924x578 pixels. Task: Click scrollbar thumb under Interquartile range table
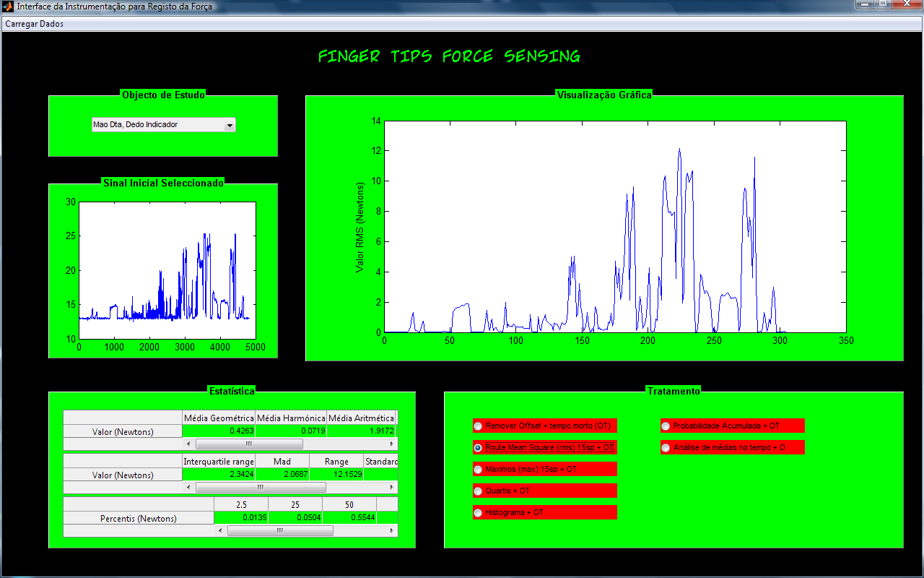261,488
